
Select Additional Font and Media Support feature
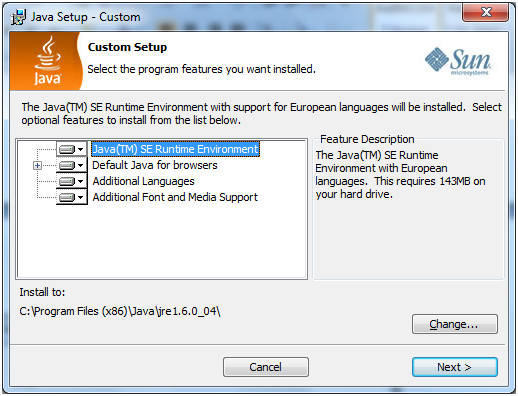pyautogui.click(x=175, y=197)
